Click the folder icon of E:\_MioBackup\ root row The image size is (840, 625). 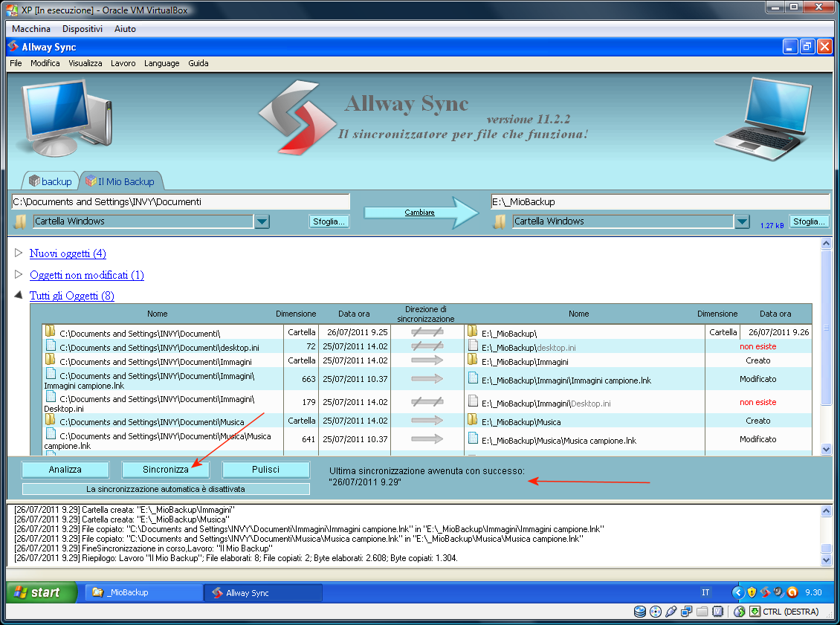[x=473, y=331]
